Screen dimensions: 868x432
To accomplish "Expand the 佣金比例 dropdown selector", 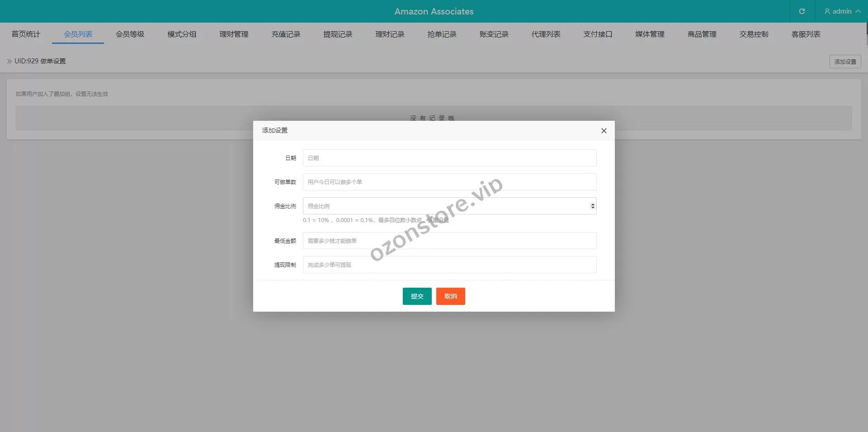I will [592, 206].
